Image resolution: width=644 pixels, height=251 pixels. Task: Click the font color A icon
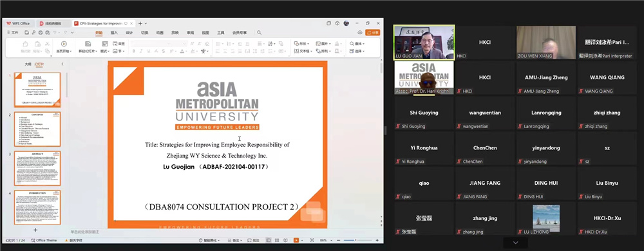(182, 51)
